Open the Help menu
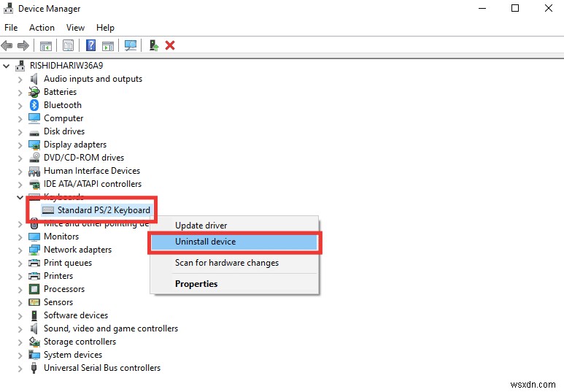 click(105, 28)
